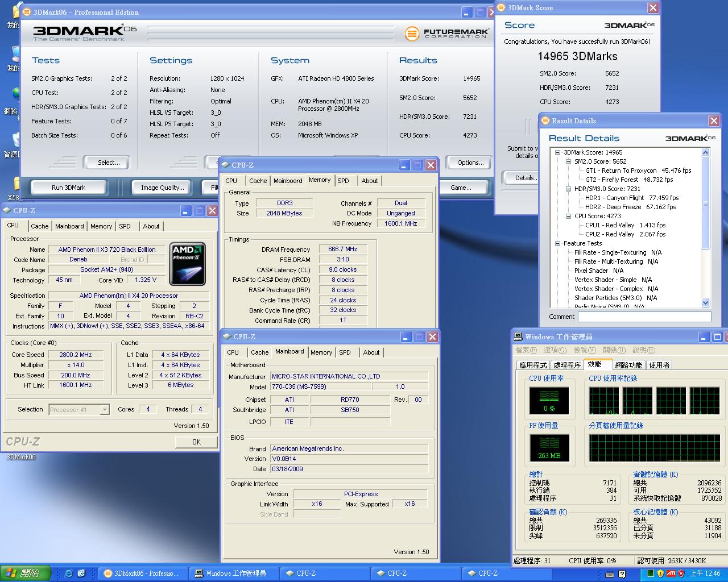Switch to 處理程序 tab in Task Manager
The height and width of the screenshot is (582, 728).
(x=567, y=365)
